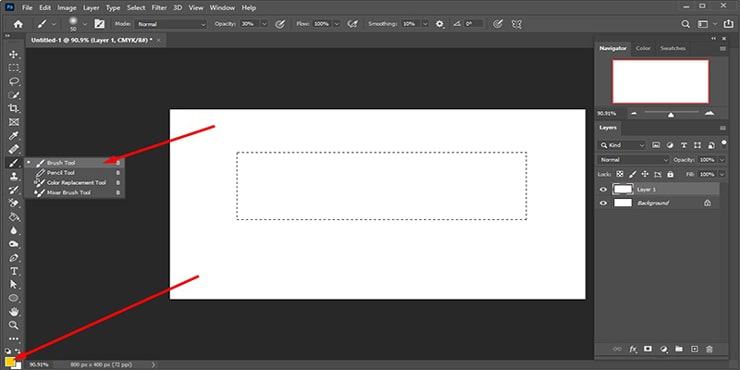Select the History Brush tool
The width and height of the screenshot is (740, 370).
coord(14,190)
